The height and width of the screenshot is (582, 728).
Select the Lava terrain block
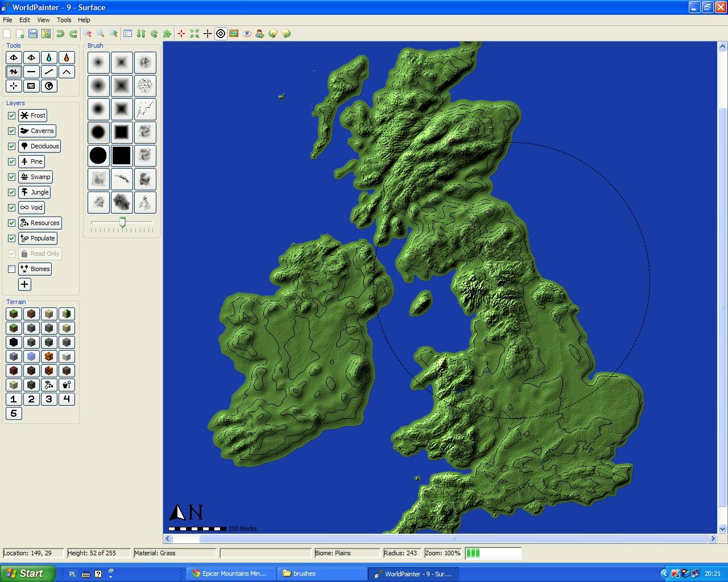pos(49,356)
